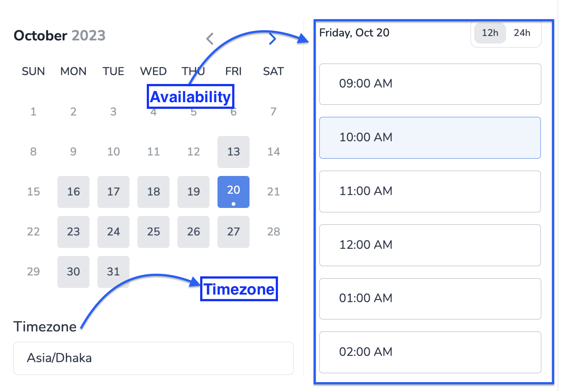Select the 12:00 AM time slot
This screenshot has height=391, width=588.
click(x=430, y=245)
